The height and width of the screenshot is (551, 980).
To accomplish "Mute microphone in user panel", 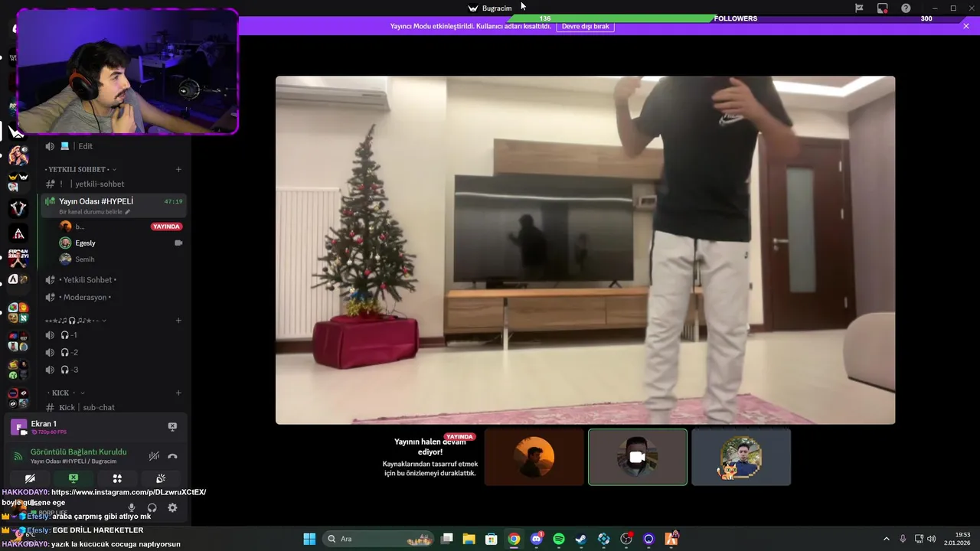I will pyautogui.click(x=132, y=507).
